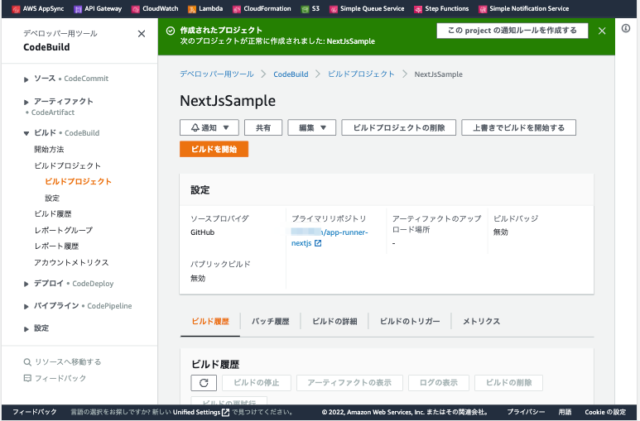This screenshot has height=421, width=640.
Task: Open the Simple Queue Service bookmark icon
Action: click(x=333, y=9)
